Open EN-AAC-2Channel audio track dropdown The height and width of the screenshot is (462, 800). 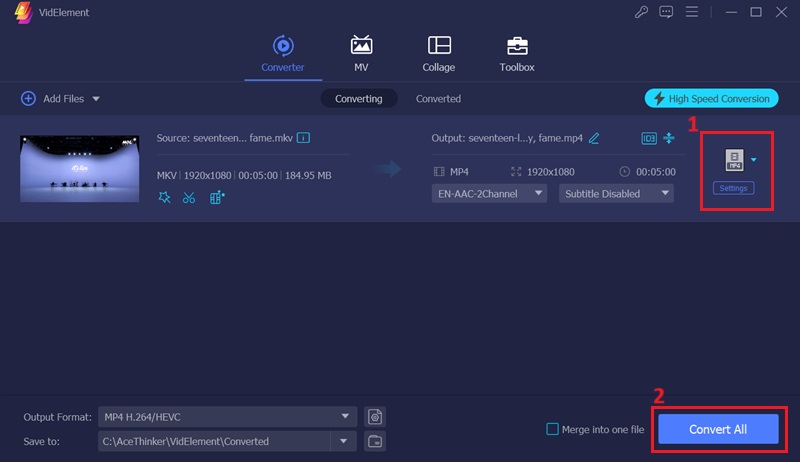pyautogui.click(x=489, y=194)
